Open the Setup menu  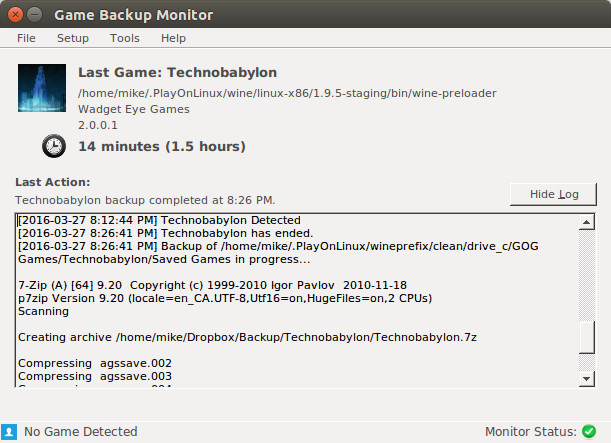[73, 38]
